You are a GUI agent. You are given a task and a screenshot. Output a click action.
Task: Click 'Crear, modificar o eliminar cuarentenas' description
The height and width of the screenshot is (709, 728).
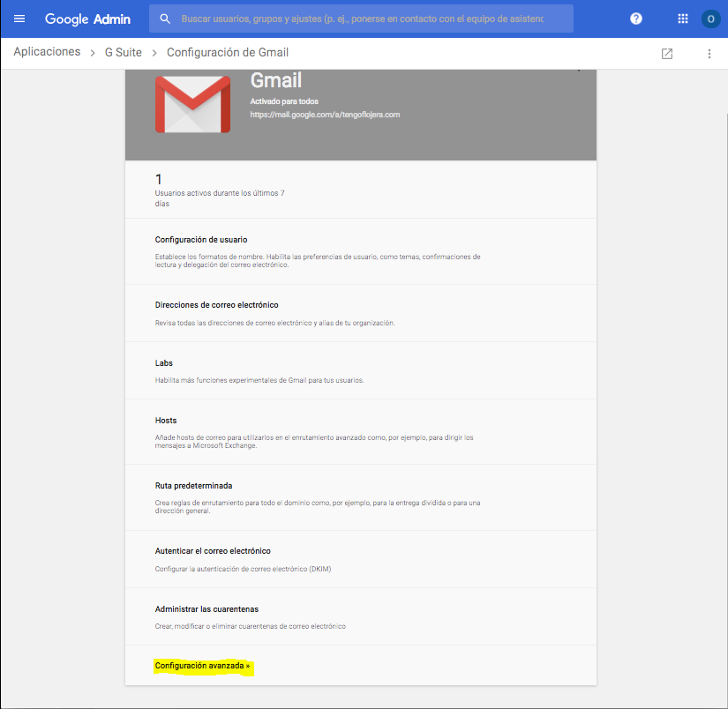pyautogui.click(x=251, y=626)
